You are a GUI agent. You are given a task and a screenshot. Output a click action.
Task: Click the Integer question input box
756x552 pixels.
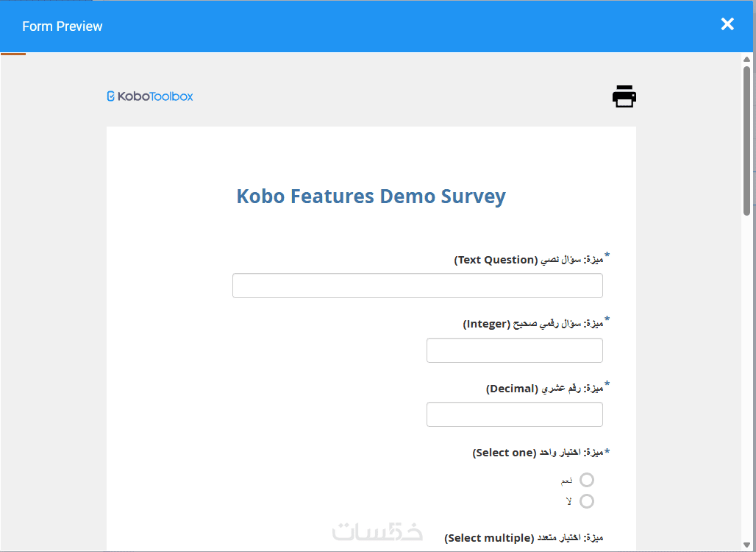click(514, 350)
